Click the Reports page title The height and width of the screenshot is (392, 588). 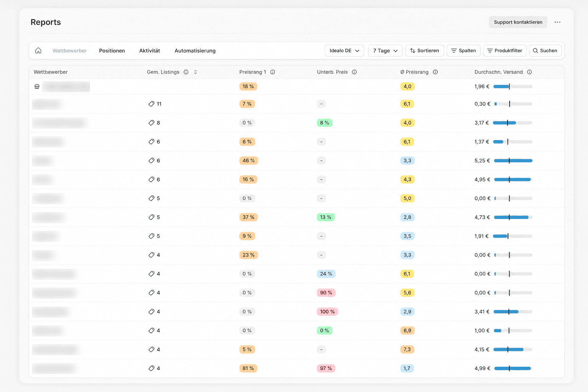click(46, 22)
